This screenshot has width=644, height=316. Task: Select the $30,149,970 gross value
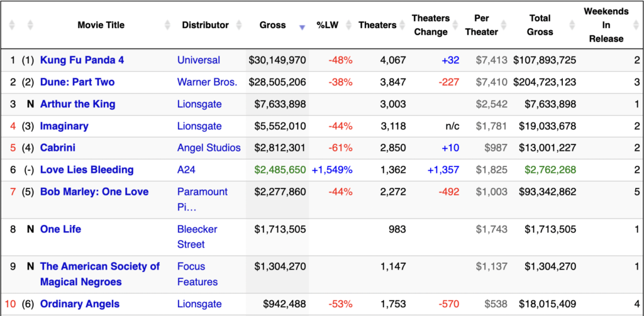[x=277, y=60]
